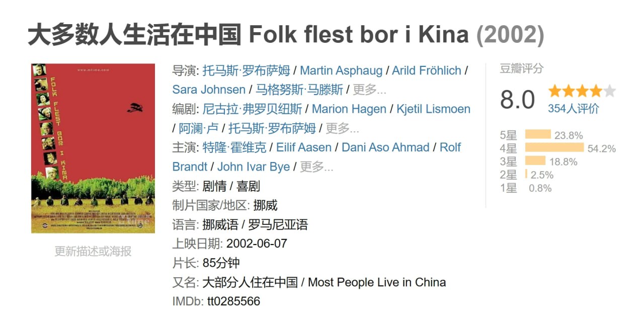Open screenwriter 尼古拉·弗罗贝纽斯 link
The image size is (644, 327).
(x=253, y=109)
